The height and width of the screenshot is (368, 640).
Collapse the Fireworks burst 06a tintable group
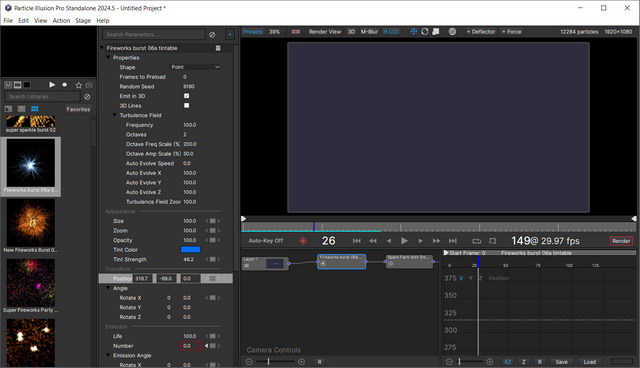102,48
